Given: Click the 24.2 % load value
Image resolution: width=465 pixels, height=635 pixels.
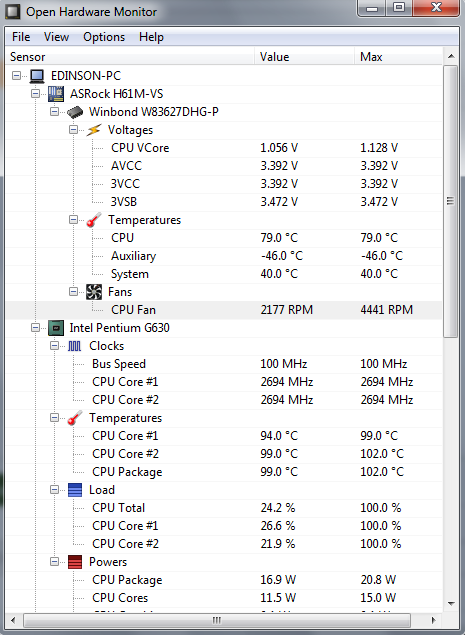Looking at the screenshot, I should point(278,508).
